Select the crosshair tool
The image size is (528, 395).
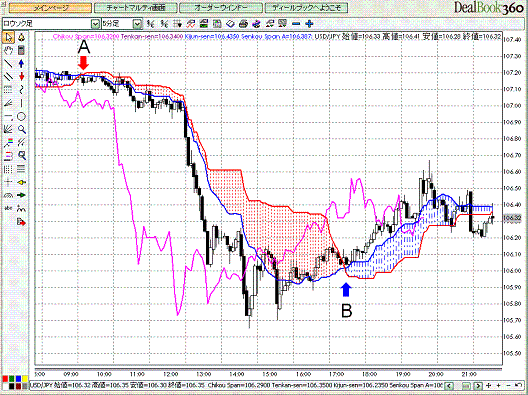pyautogui.click(x=8, y=182)
